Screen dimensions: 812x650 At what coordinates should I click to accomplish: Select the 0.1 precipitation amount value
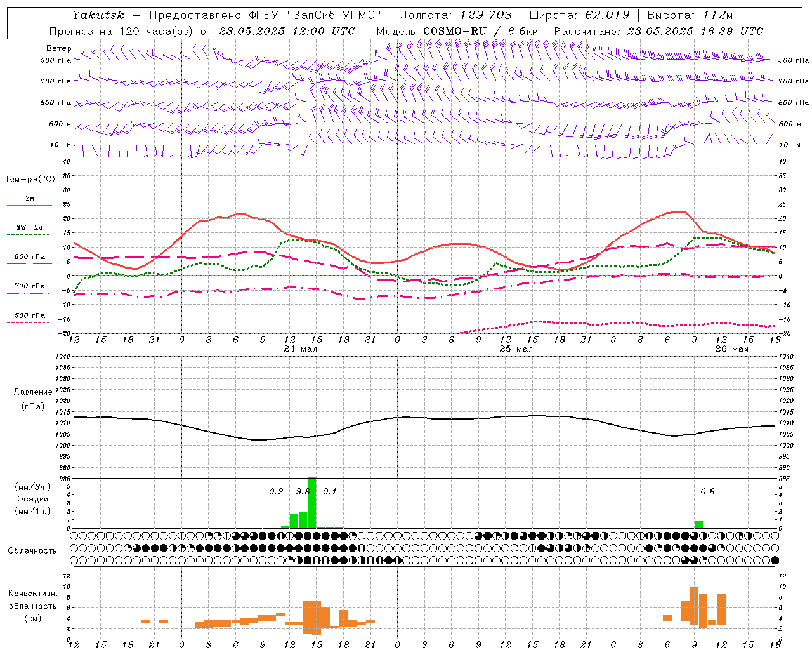(x=330, y=492)
